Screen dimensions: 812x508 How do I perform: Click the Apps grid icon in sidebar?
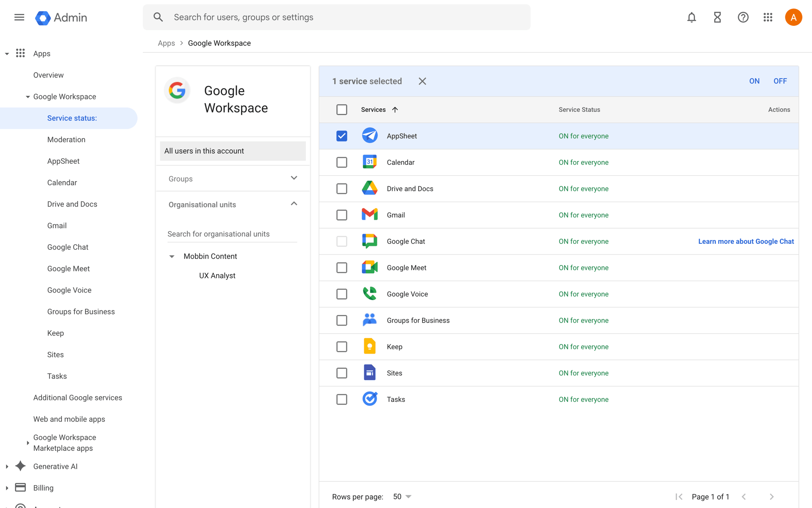click(20, 53)
